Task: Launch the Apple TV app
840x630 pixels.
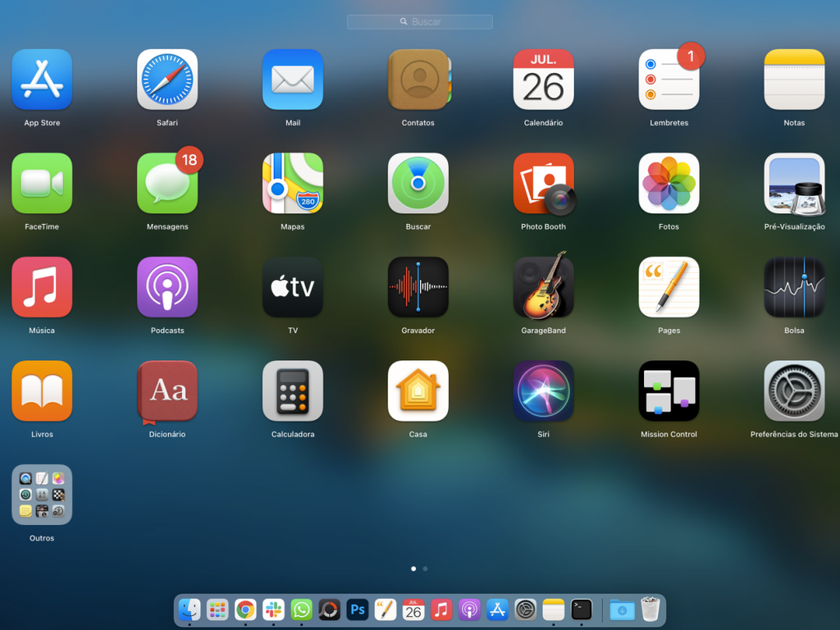Action: point(293,287)
